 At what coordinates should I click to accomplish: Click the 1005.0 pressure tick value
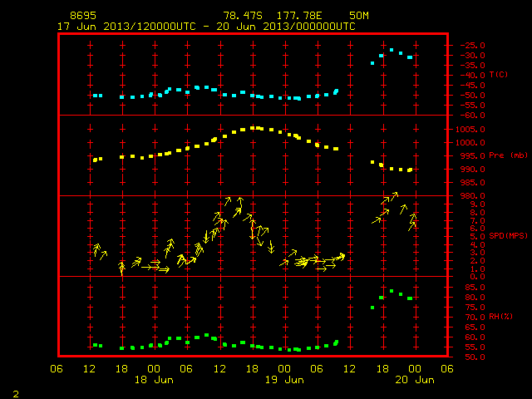point(470,130)
